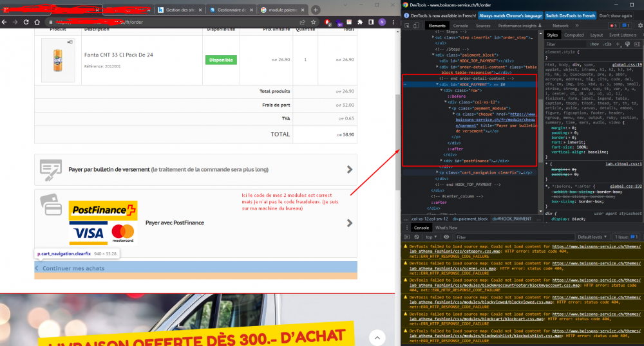This screenshot has height=346, width=644.
Task: Dismiss with Don't show again
Action: (x=615, y=15)
